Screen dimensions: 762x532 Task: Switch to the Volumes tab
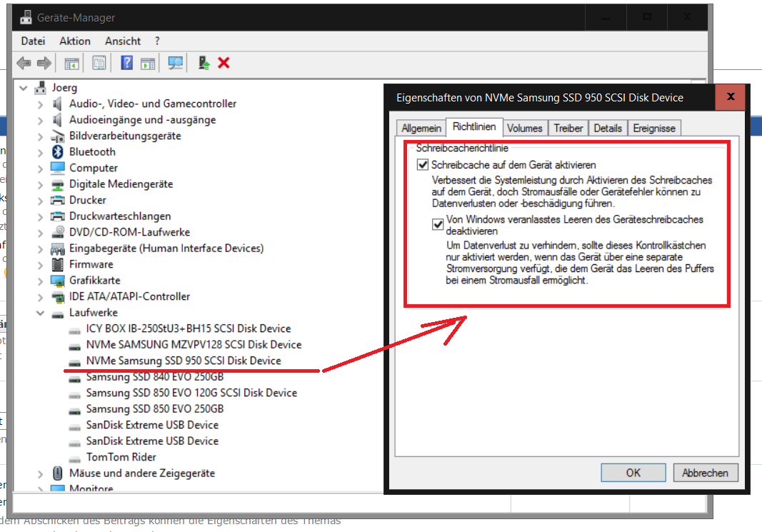pyautogui.click(x=524, y=129)
